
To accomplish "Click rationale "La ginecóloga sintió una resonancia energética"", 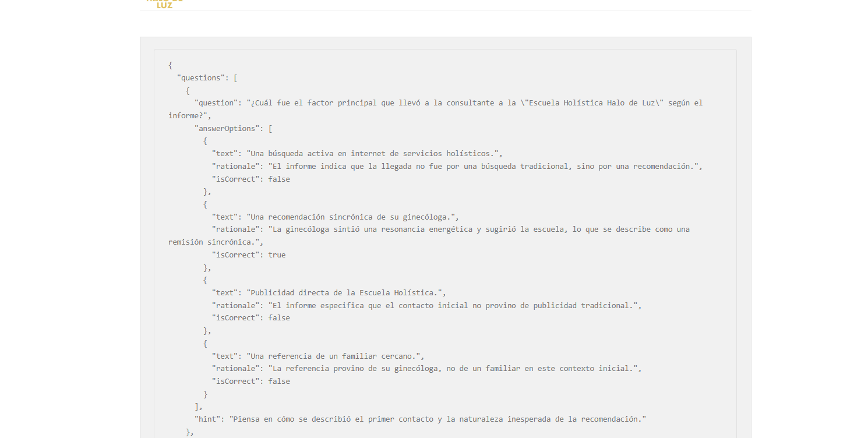I will [429, 235].
